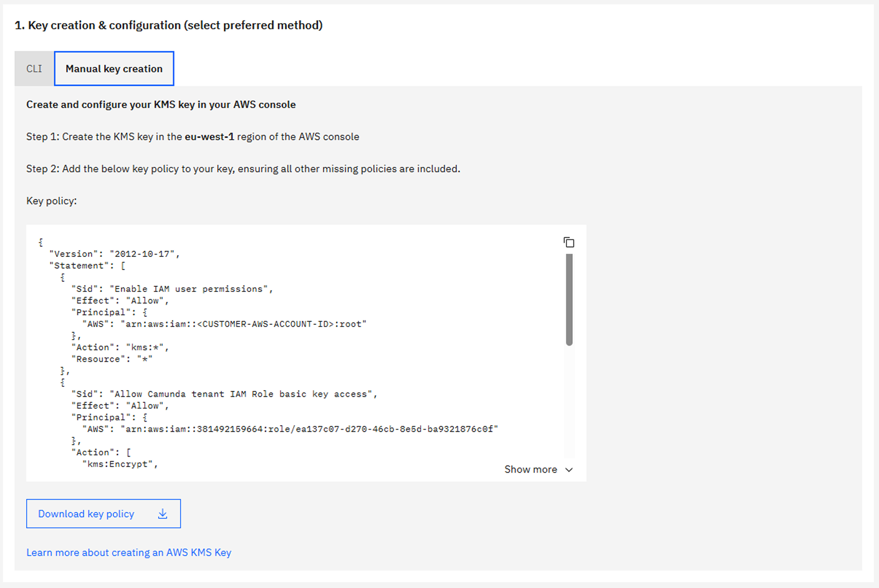879x588 pixels.
Task: Copy the key policy using the copy icon
Action: click(x=569, y=242)
